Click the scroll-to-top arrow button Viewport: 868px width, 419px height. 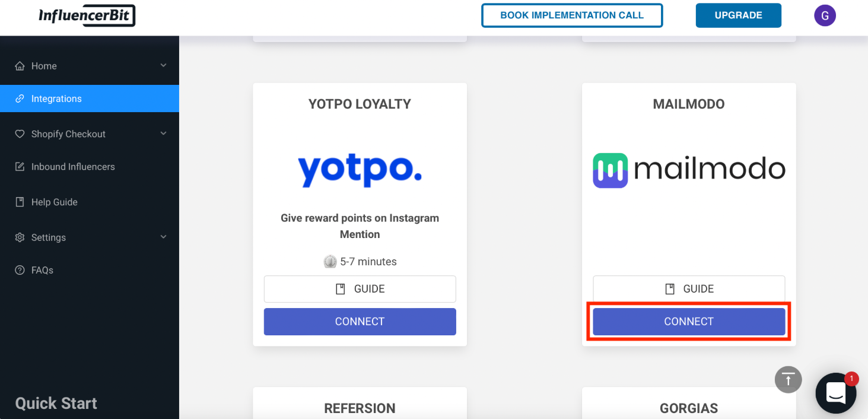tap(788, 379)
